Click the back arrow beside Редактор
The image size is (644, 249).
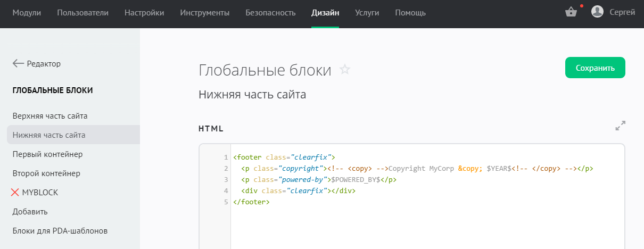tap(18, 64)
